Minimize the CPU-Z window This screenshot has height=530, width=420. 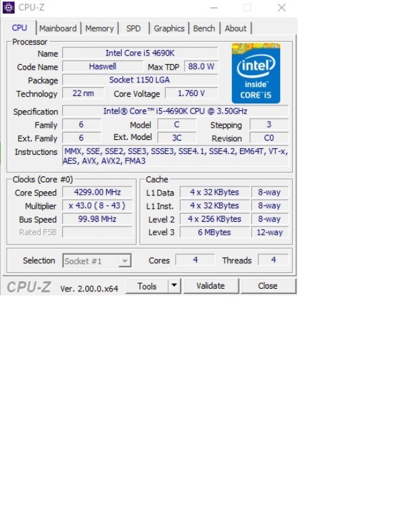214,7
